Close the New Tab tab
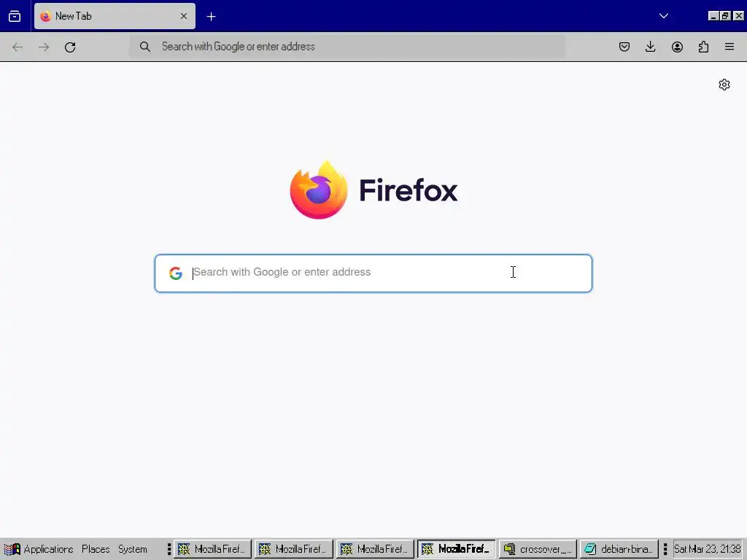This screenshot has height=560, width=747. click(x=184, y=16)
